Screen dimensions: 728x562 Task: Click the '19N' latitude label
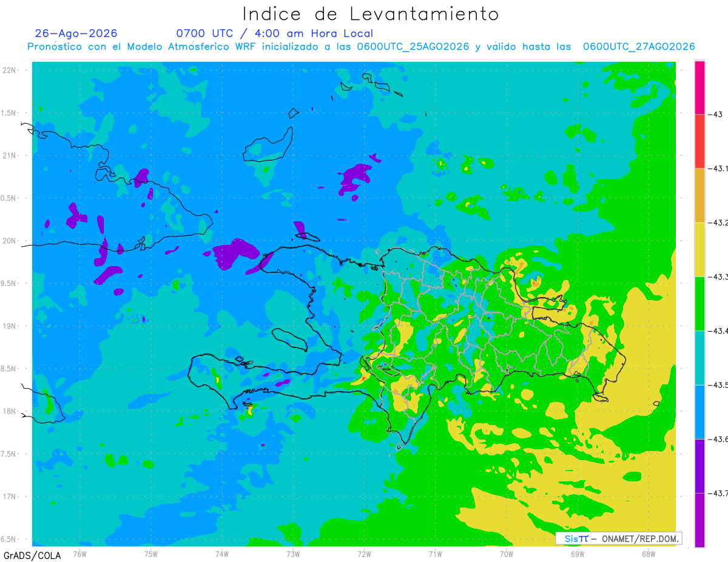coord(9,326)
